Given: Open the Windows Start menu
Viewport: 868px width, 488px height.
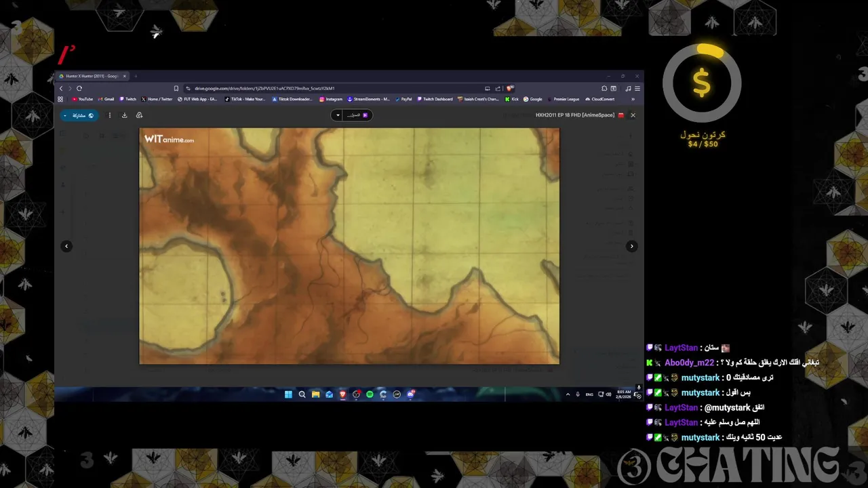Looking at the screenshot, I should [288, 394].
